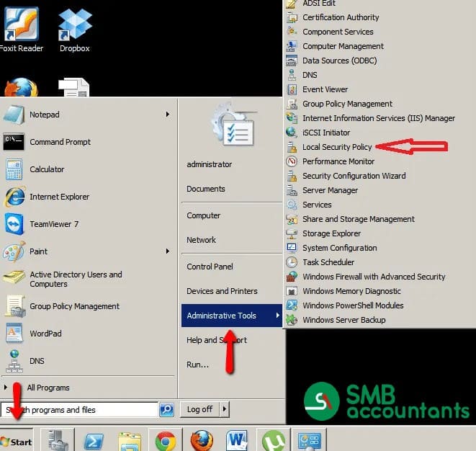Click the Start button
The height and width of the screenshot is (451, 476).
[17, 442]
